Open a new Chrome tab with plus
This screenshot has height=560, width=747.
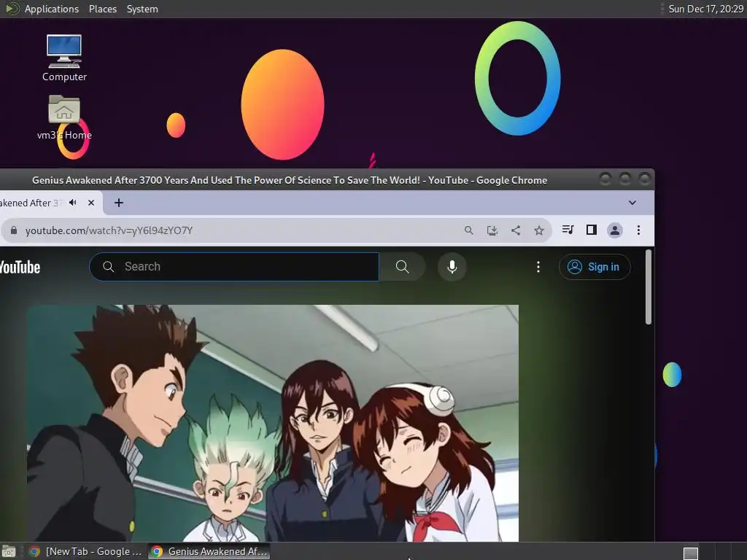(x=119, y=203)
